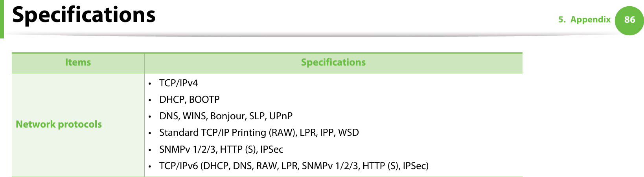Click IPSec in the SNMPv line
Viewport: 644px width, 177px height.
pos(272,150)
